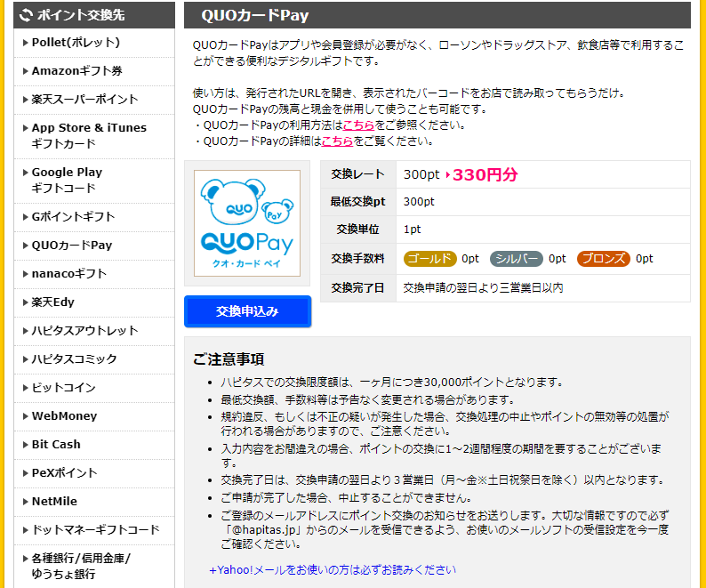Click the ブロンズ rank badge
The width and height of the screenshot is (706, 588).
[604, 259]
